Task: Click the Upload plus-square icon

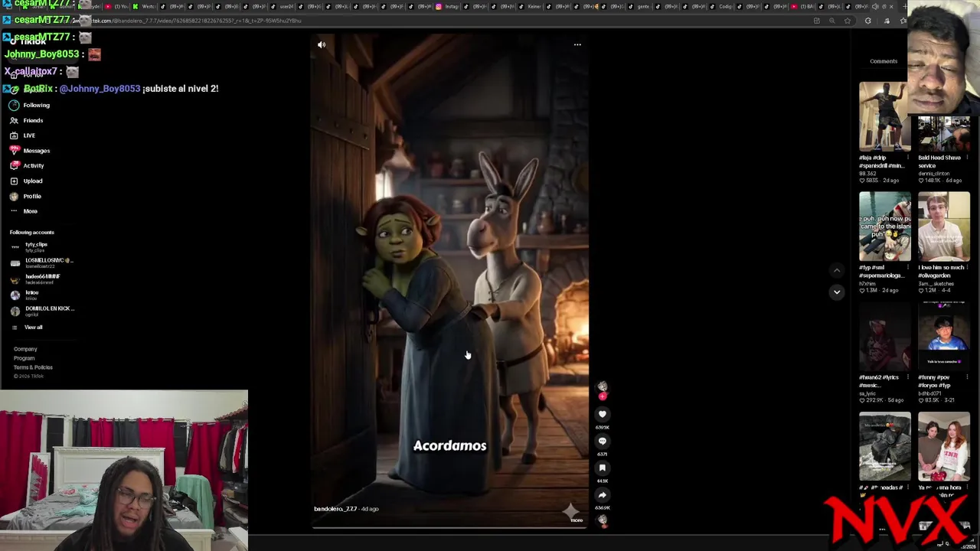Action: pos(14,181)
